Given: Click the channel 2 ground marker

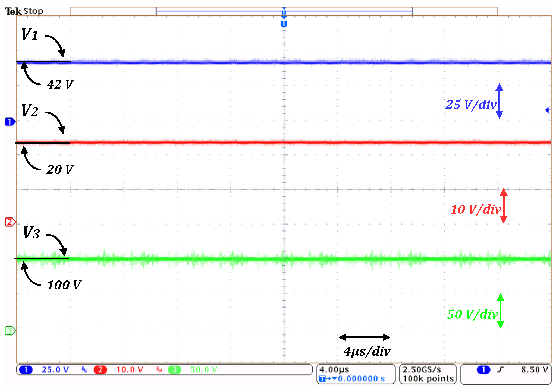Looking at the screenshot, I should 10,222.
